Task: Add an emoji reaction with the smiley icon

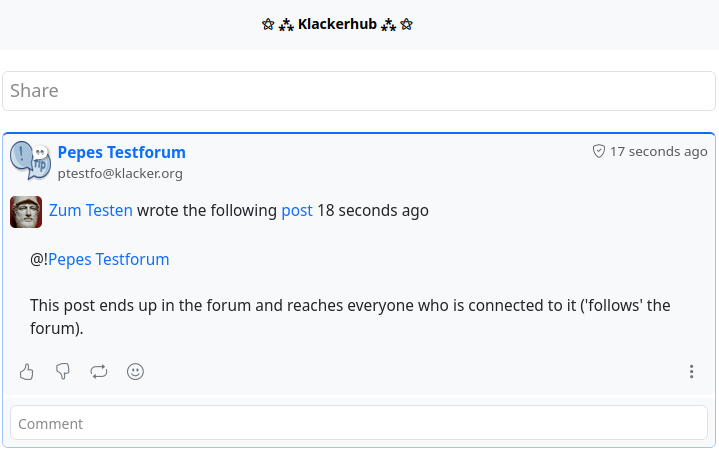Action: click(136, 372)
